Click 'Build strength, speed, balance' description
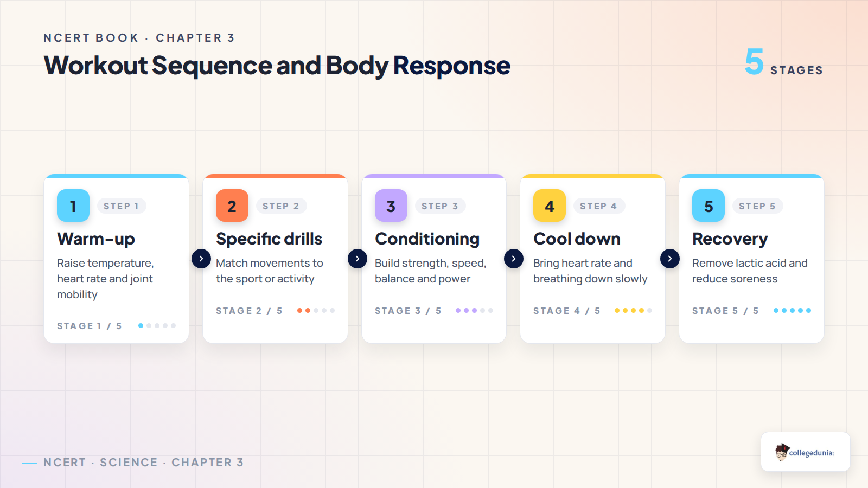Screen dimensions: 868x488 click(x=431, y=271)
